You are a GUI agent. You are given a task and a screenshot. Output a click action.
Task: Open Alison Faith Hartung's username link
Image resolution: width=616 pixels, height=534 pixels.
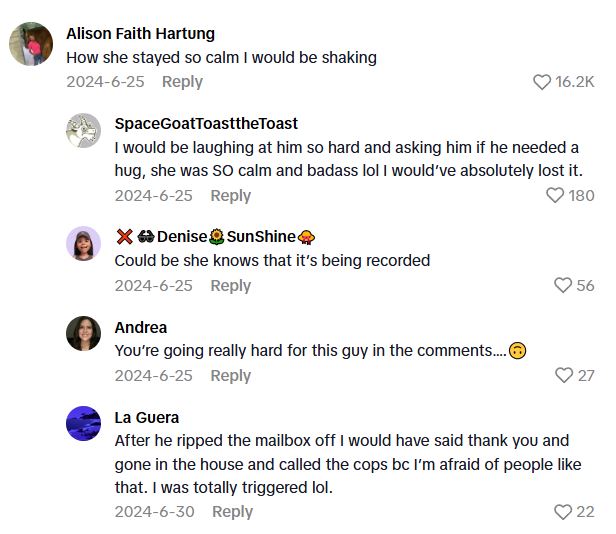pos(140,33)
